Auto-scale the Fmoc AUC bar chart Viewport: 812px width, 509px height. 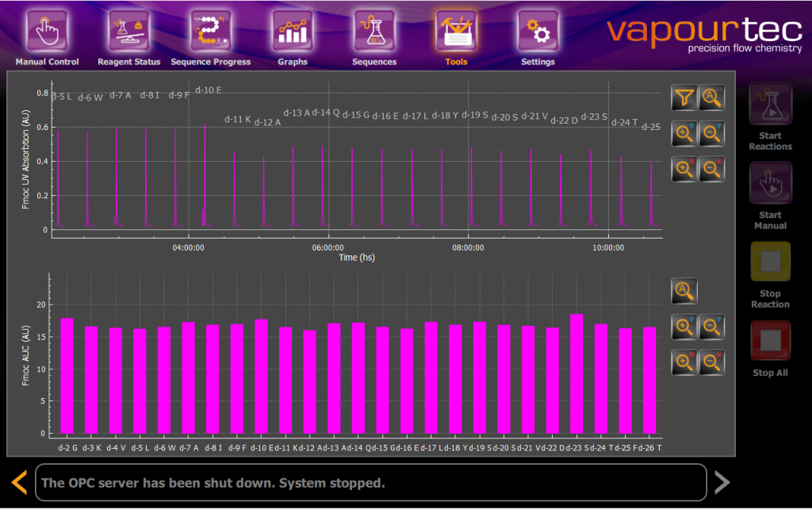click(684, 292)
